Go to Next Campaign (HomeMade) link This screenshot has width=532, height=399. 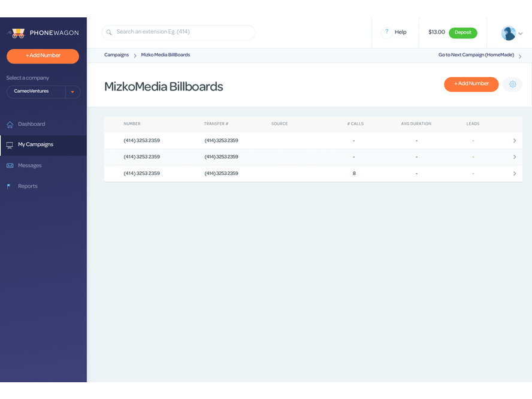pos(476,55)
